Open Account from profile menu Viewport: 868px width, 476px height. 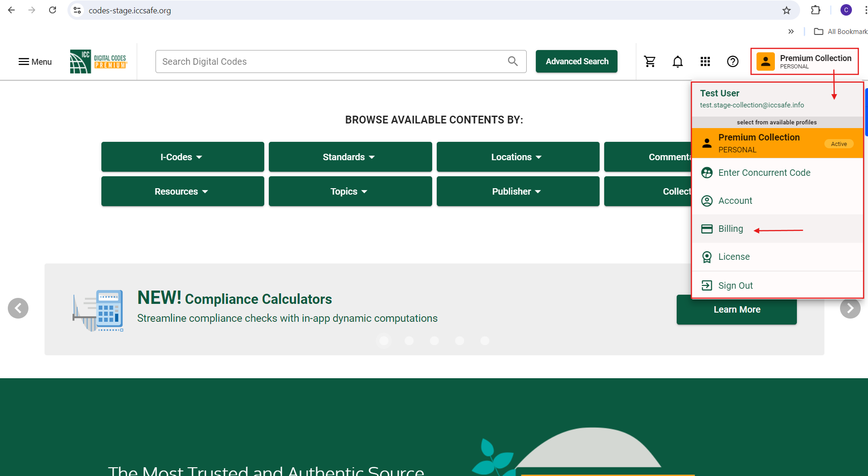[777, 201]
